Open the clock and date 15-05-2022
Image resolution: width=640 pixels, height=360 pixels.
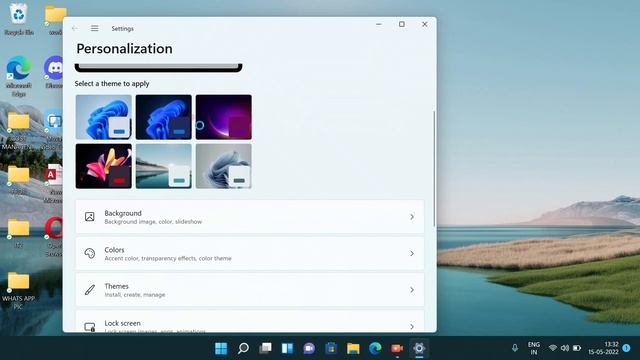(603, 348)
